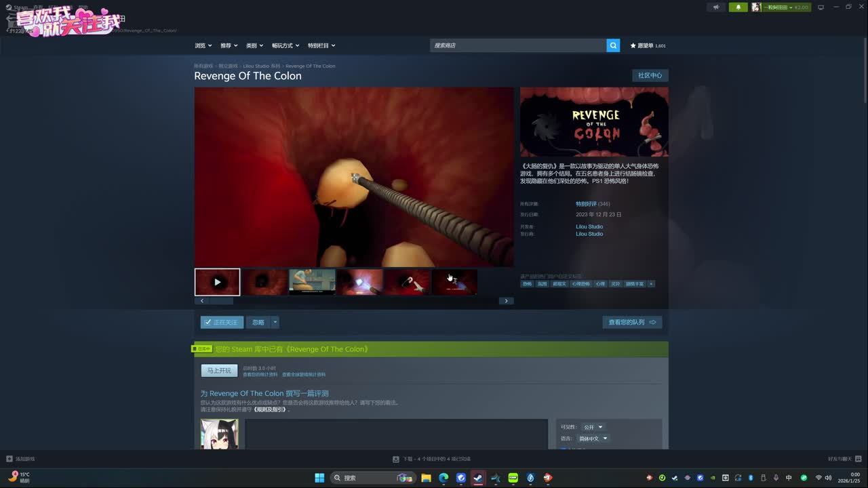The image size is (868, 488).
Task: Select the toilet scene screenshot thumbnail
Action: [x=312, y=282]
